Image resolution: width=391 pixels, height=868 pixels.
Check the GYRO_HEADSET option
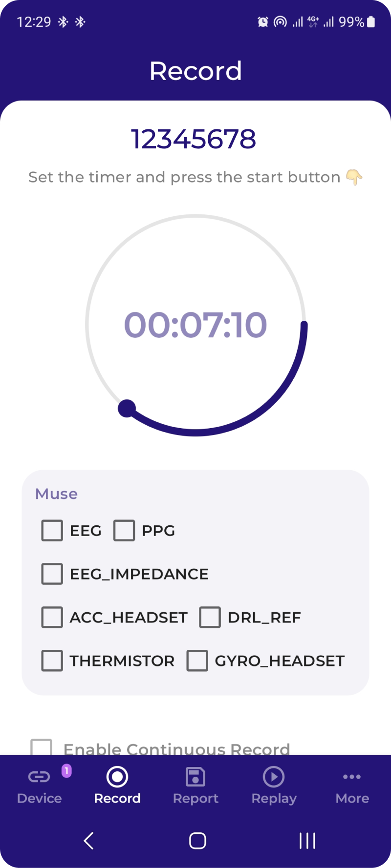[197, 661]
